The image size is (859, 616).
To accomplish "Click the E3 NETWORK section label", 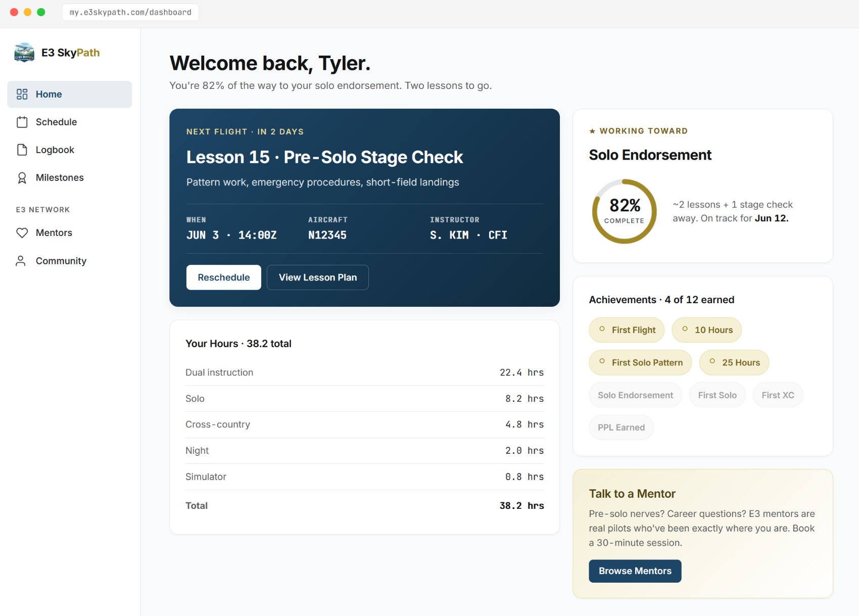I will click(43, 210).
